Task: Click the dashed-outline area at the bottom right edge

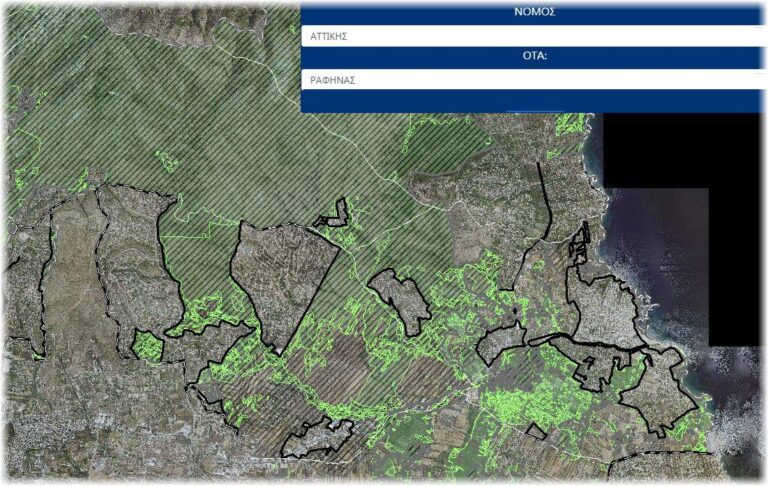Action: coord(660,468)
